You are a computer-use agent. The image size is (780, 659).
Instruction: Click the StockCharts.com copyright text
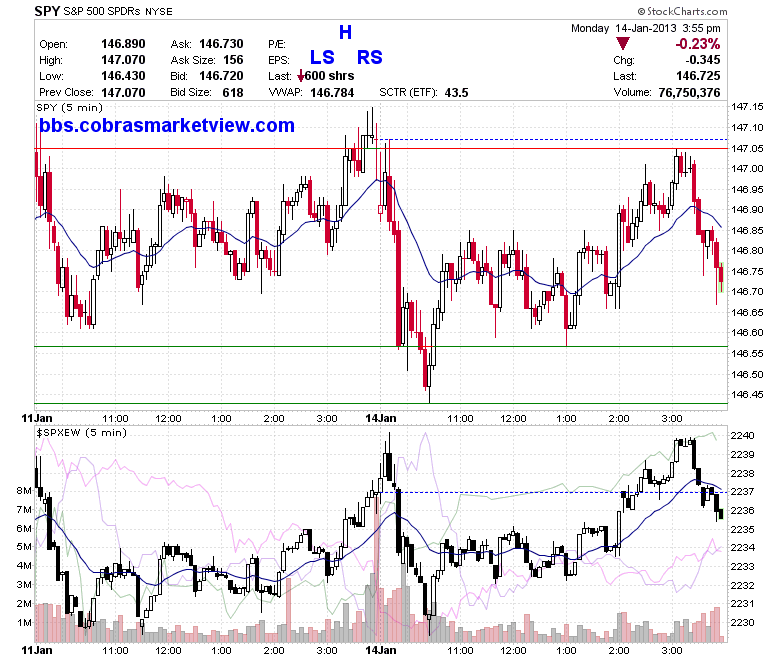pos(682,11)
